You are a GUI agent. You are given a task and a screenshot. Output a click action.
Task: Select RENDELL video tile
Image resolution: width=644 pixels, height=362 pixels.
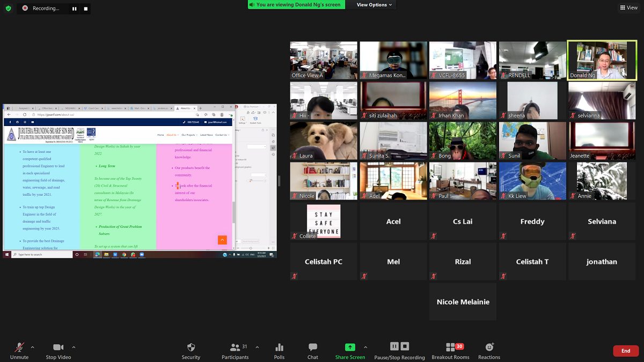click(532, 61)
